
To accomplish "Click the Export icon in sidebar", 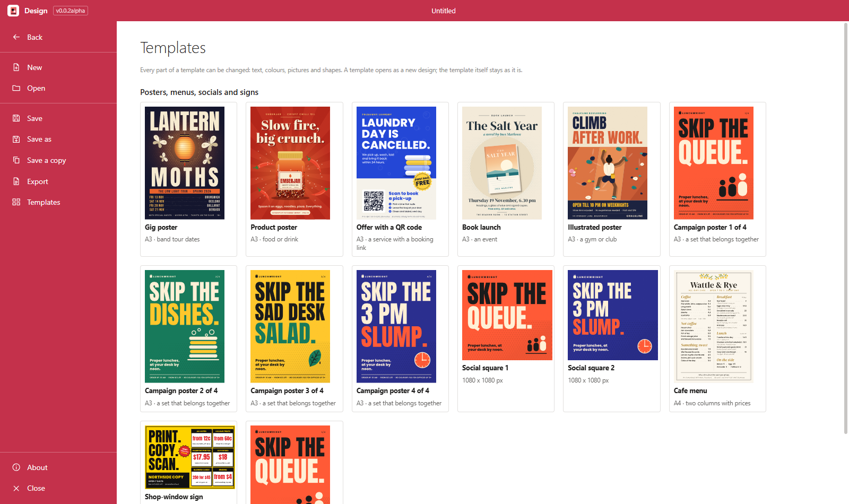I will tap(16, 181).
